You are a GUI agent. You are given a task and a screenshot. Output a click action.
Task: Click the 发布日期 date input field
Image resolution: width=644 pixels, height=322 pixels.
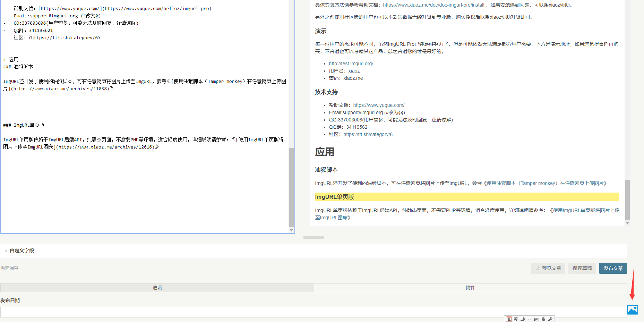click(x=312, y=312)
